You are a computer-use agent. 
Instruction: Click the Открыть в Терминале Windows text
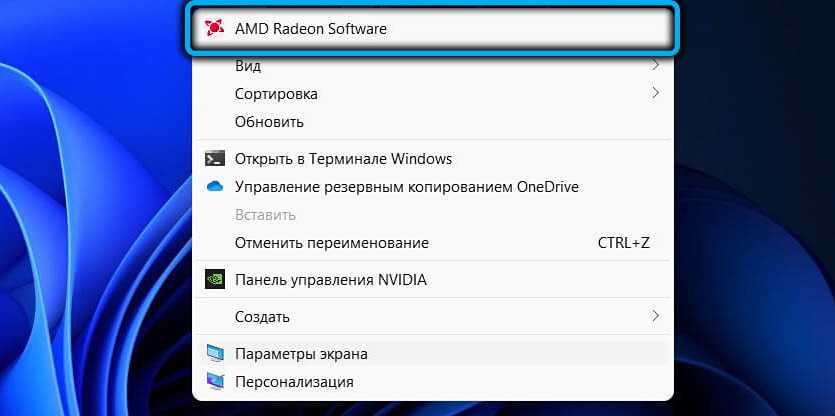[343, 158]
